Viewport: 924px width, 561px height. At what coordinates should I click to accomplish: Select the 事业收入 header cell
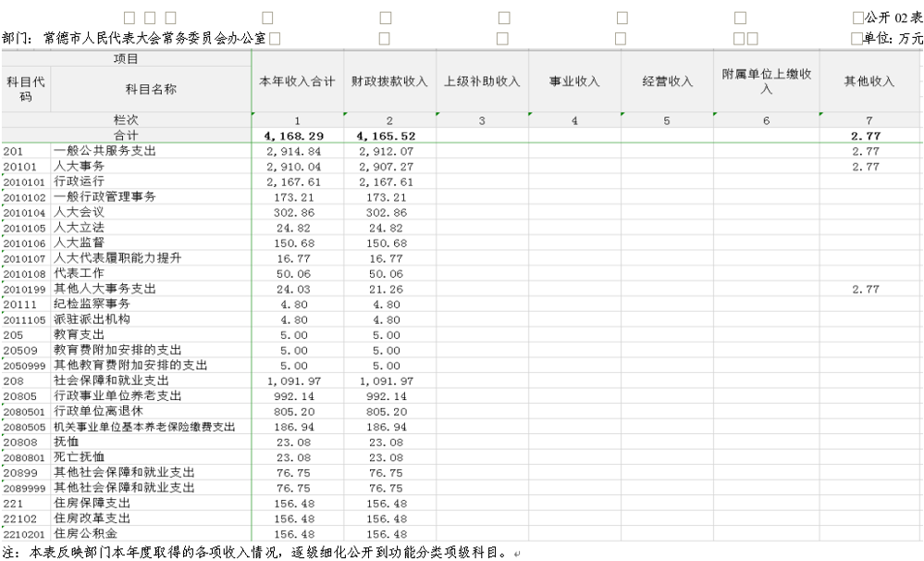tap(574, 81)
